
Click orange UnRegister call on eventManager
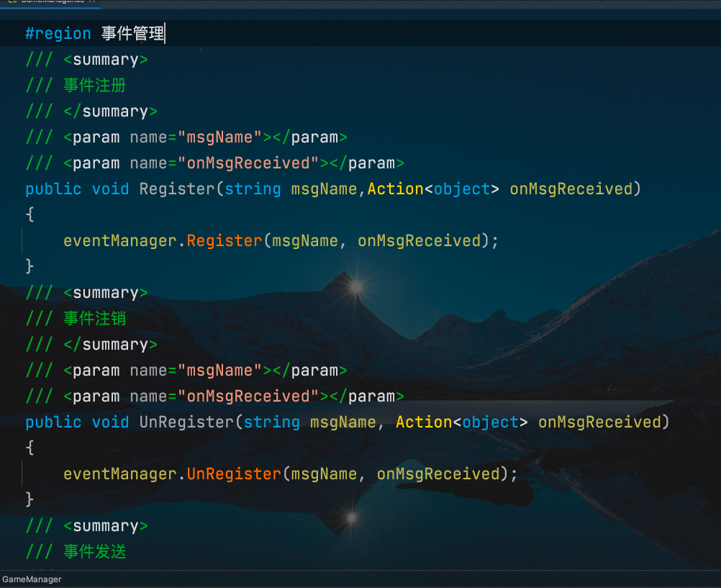point(234,474)
